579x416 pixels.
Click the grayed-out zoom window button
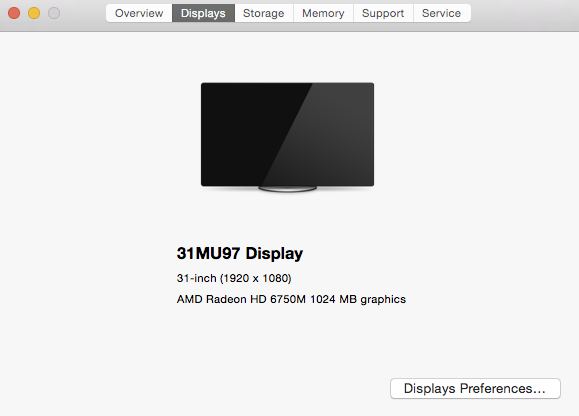[x=54, y=13]
